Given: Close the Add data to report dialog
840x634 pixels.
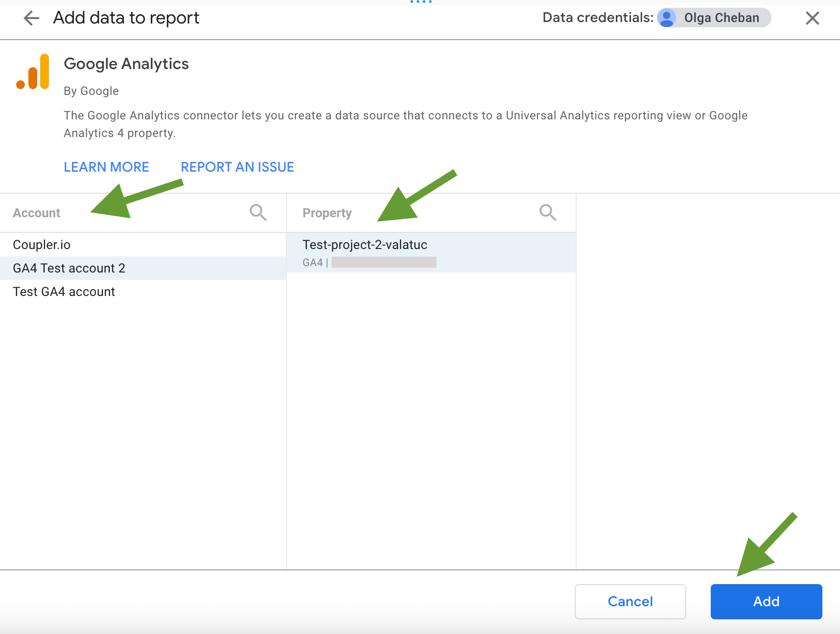Looking at the screenshot, I should (x=812, y=18).
